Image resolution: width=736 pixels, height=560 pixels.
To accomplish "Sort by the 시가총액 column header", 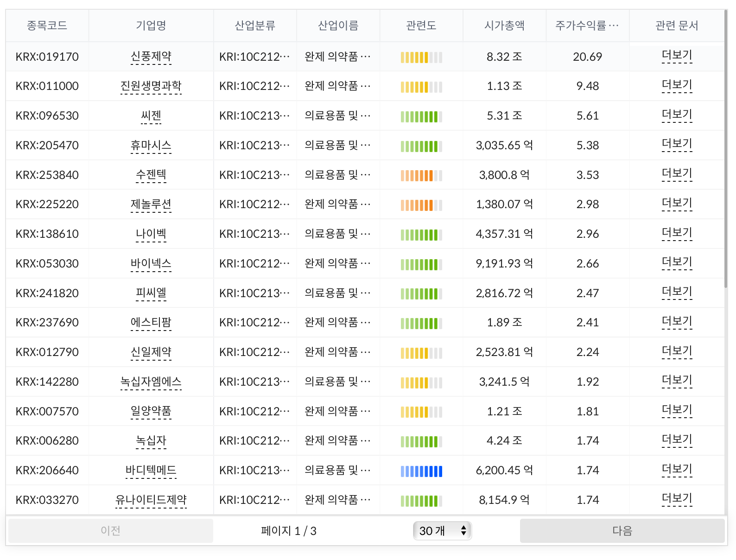I will pyautogui.click(x=504, y=25).
